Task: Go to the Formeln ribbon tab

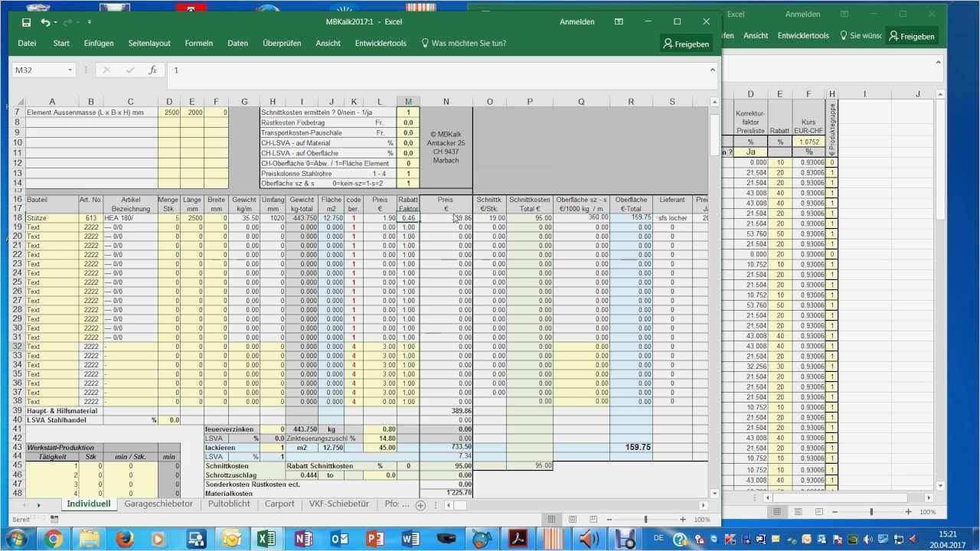Action: click(199, 44)
